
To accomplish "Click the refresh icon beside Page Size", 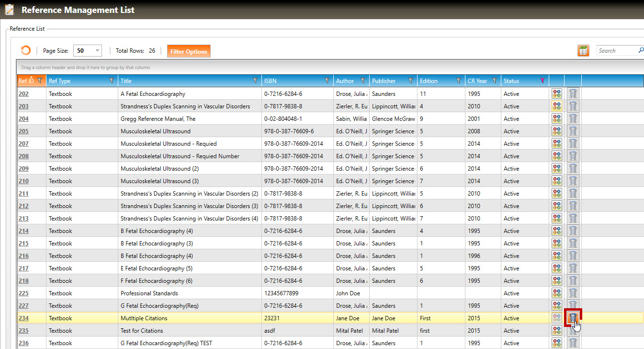I will 25,51.
